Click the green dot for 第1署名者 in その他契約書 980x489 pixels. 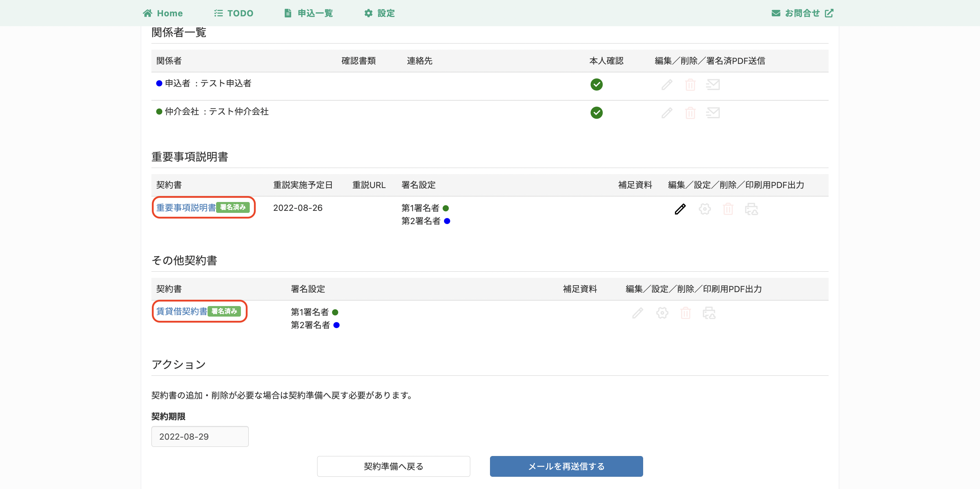pyautogui.click(x=335, y=313)
